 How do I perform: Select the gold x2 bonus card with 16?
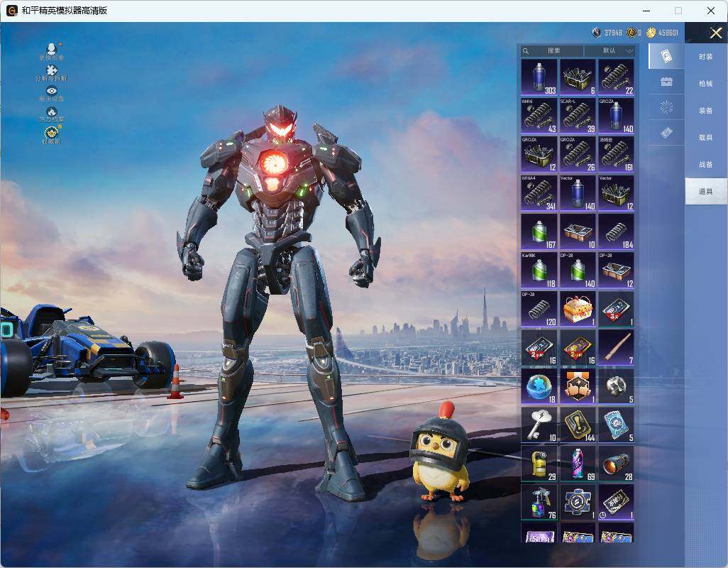[x=578, y=347]
